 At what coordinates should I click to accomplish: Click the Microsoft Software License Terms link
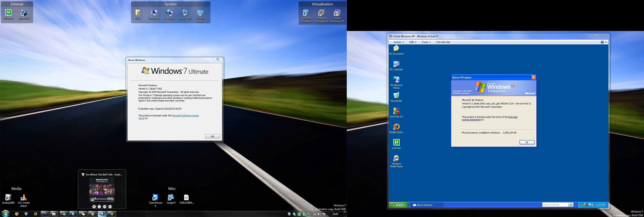(185, 116)
